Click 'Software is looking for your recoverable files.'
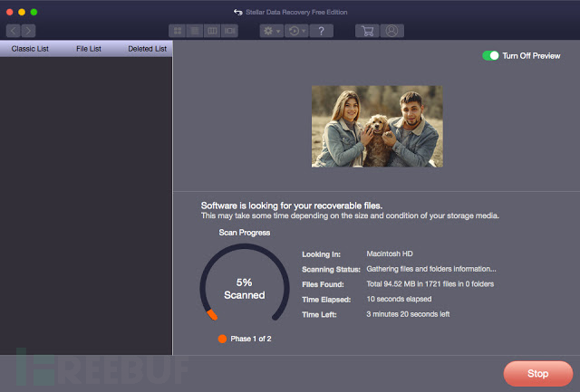 292,206
